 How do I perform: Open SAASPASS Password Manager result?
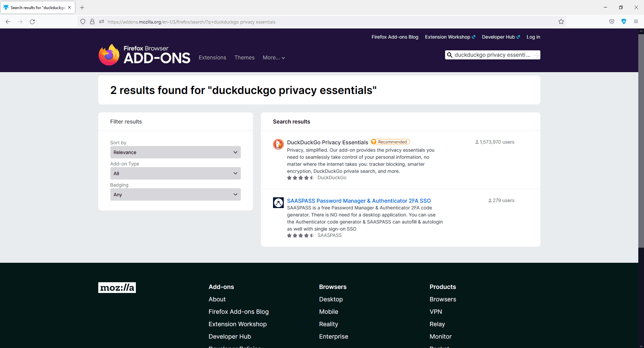pos(359,201)
